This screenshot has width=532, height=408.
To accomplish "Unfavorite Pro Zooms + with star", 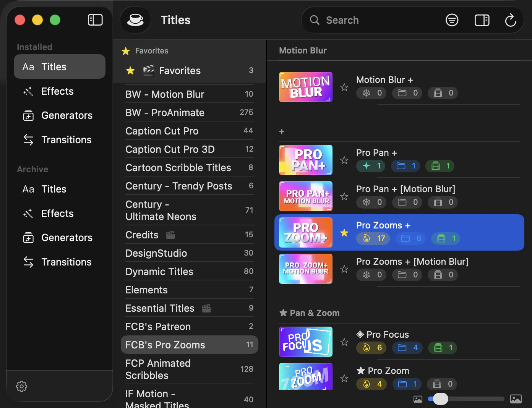I will 344,233.
